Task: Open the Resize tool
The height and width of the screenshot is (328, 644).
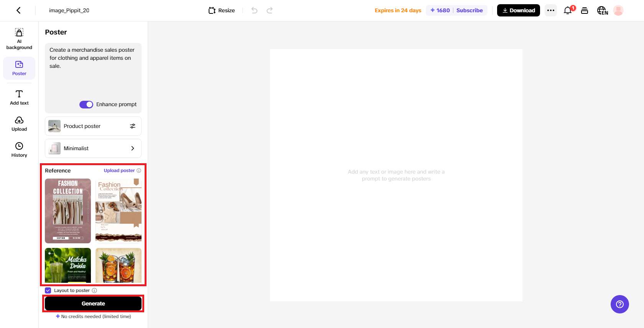Action: 222,10
